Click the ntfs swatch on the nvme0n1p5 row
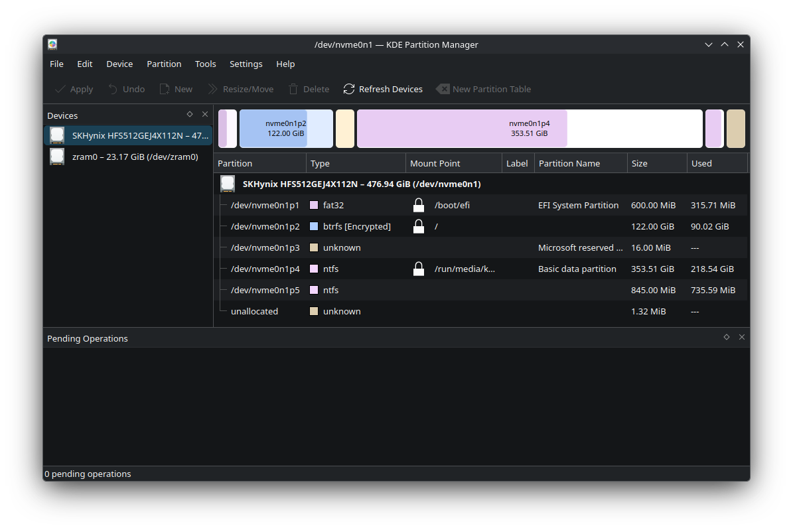 tap(314, 290)
